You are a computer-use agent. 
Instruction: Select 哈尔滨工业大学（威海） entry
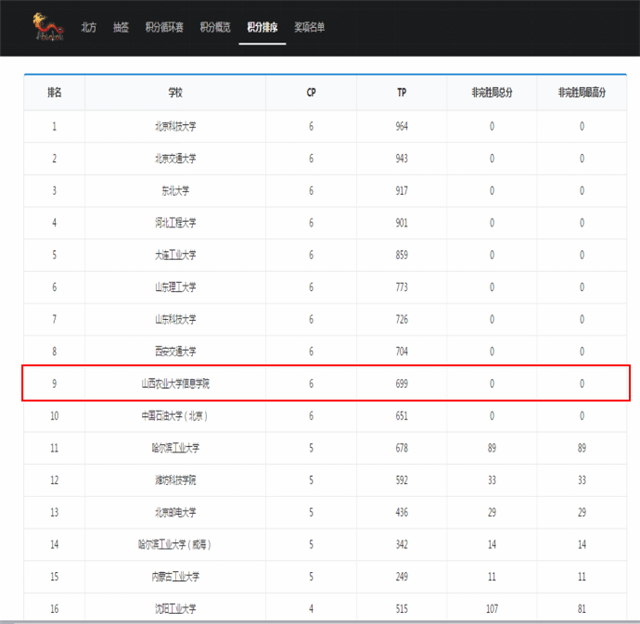tap(175, 544)
